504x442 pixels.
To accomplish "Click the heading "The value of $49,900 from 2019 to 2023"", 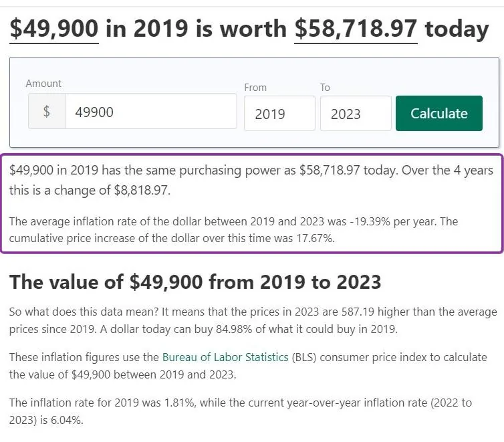I will (x=195, y=282).
